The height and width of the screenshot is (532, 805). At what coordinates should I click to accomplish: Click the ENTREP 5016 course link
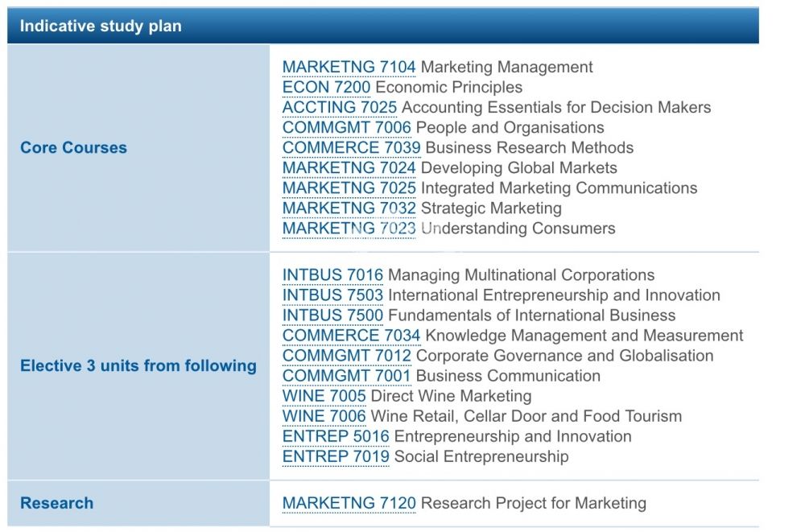[x=335, y=436]
